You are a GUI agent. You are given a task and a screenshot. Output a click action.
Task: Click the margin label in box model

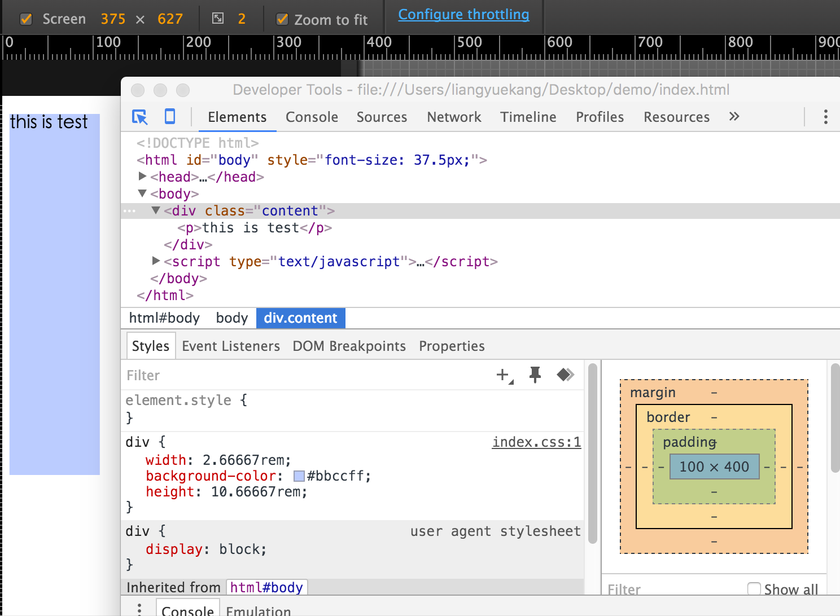tap(653, 393)
